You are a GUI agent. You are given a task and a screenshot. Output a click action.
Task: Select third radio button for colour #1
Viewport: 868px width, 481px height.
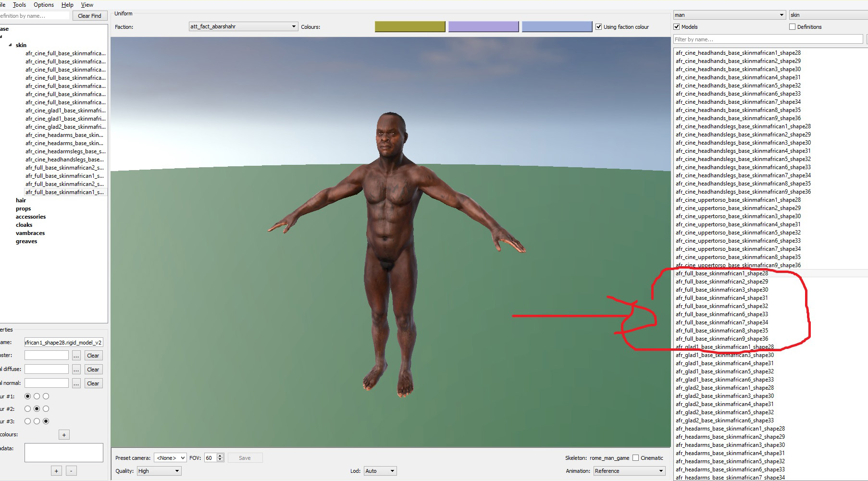pos(46,396)
